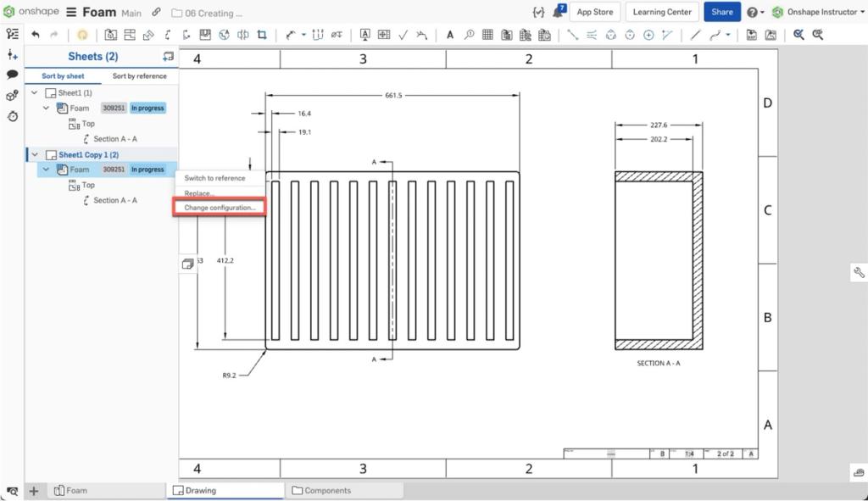Select the Weld symbol tool
This screenshot has height=501, width=868.
point(420,35)
